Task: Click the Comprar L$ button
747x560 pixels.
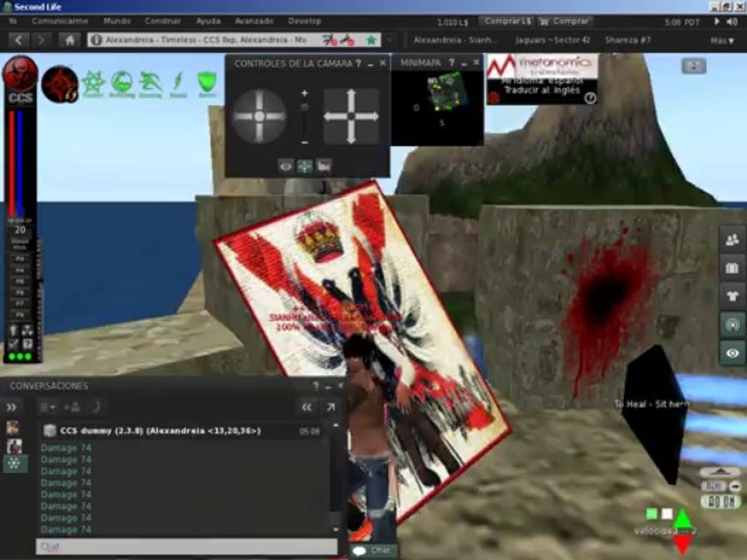Action: [x=507, y=22]
